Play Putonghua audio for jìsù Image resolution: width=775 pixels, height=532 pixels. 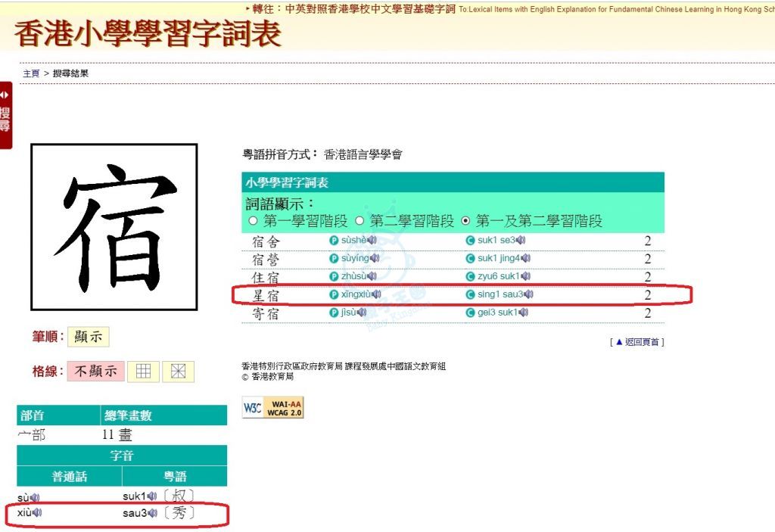[362, 313]
